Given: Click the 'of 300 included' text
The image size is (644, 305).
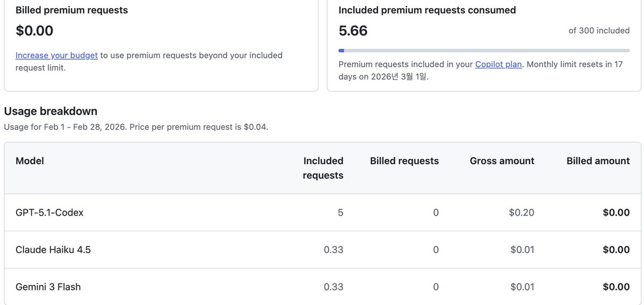Looking at the screenshot, I should 599,31.
